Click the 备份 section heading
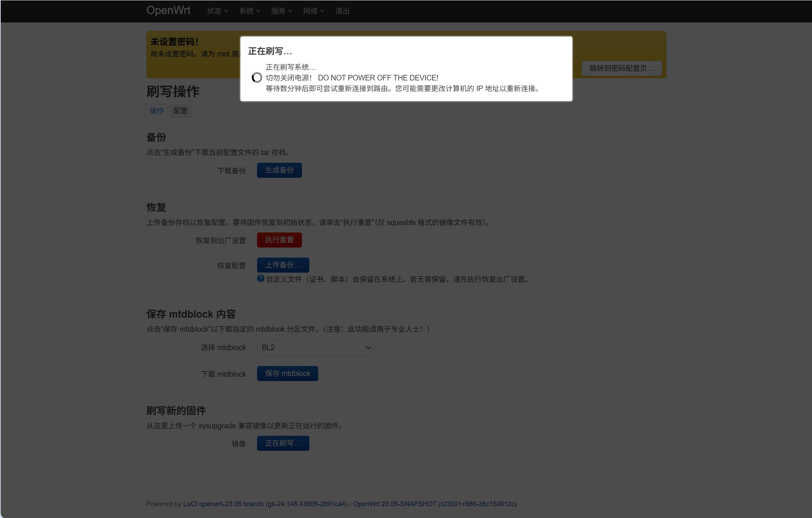 click(156, 137)
